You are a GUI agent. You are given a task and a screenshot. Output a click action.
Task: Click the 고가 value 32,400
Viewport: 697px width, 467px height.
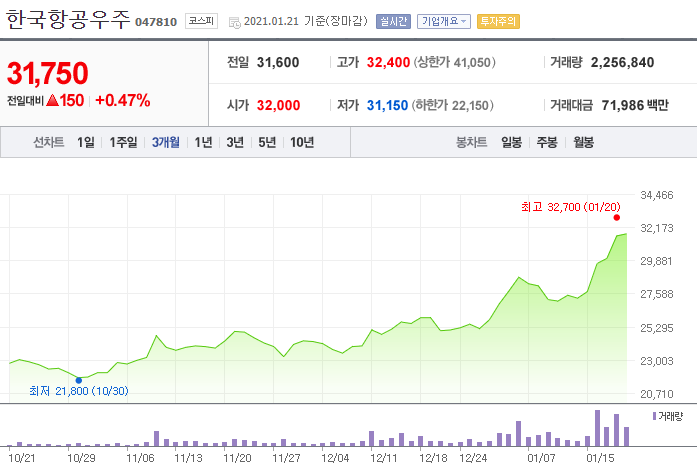pyautogui.click(x=388, y=62)
